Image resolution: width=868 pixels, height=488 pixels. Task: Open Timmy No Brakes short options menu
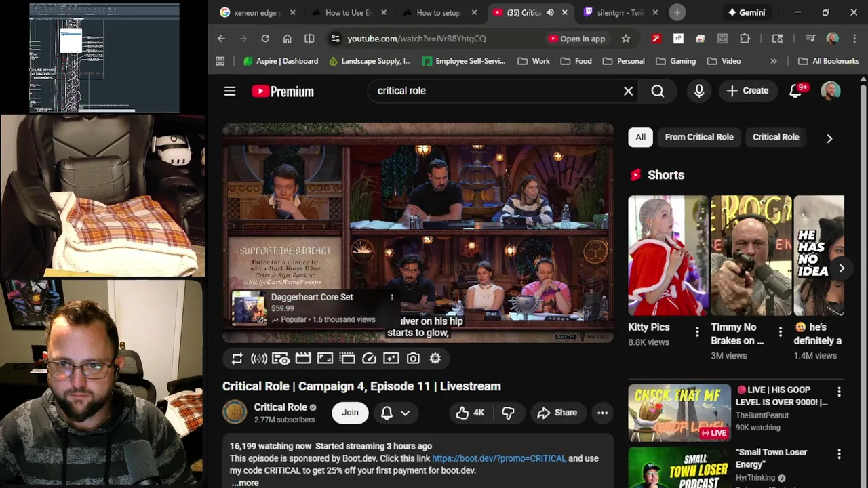click(x=780, y=331)
